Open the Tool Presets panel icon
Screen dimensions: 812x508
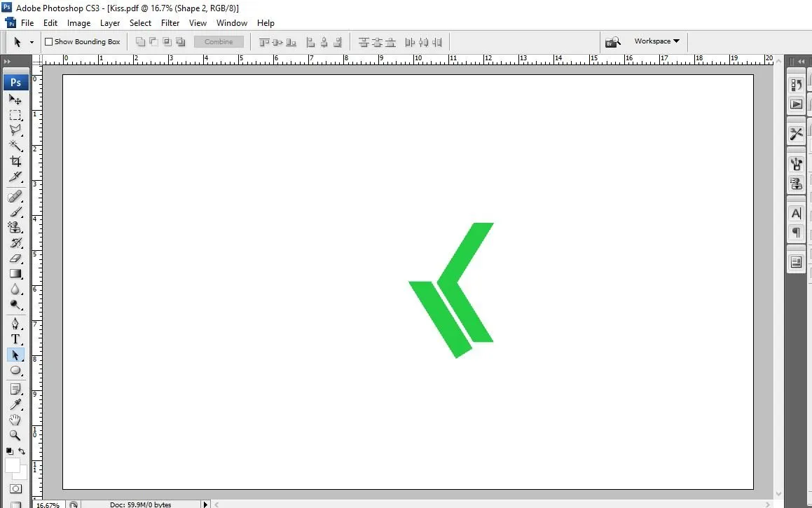797,134
